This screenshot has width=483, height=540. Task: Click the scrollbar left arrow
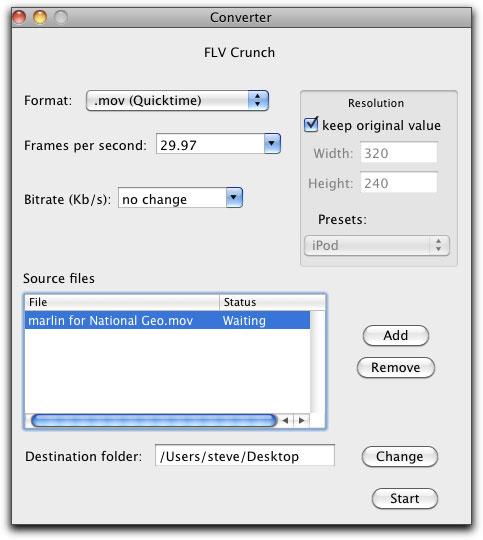tap(285, 420)
